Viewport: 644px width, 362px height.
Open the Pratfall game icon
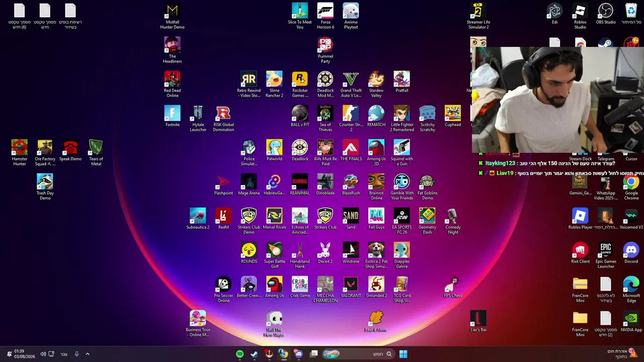tap(401, 82)
